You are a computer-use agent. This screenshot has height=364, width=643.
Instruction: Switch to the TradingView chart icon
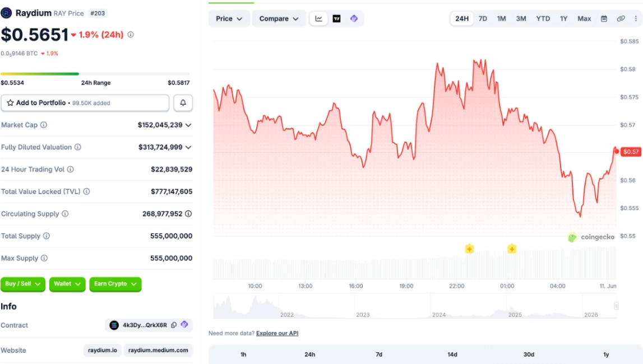(336, 18)
